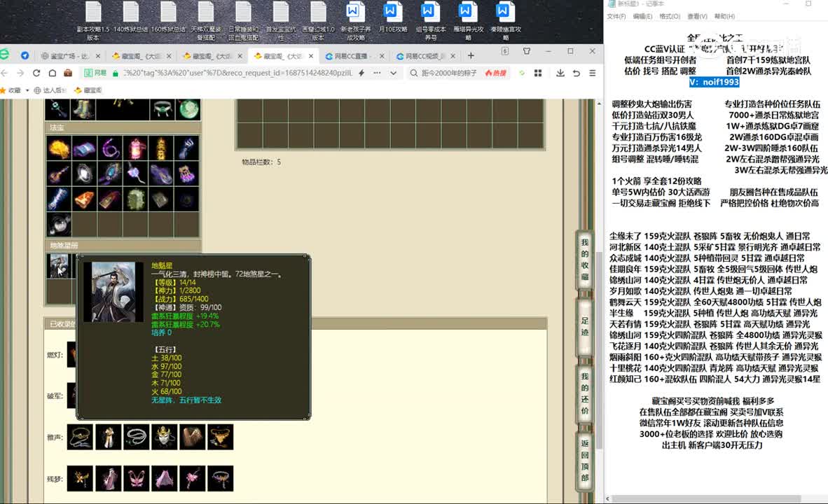Click the highlighted "V: noif1993" text in Notepad
Image resolution: width=828 pixels, height=504 pixels.
pos(714,82)
